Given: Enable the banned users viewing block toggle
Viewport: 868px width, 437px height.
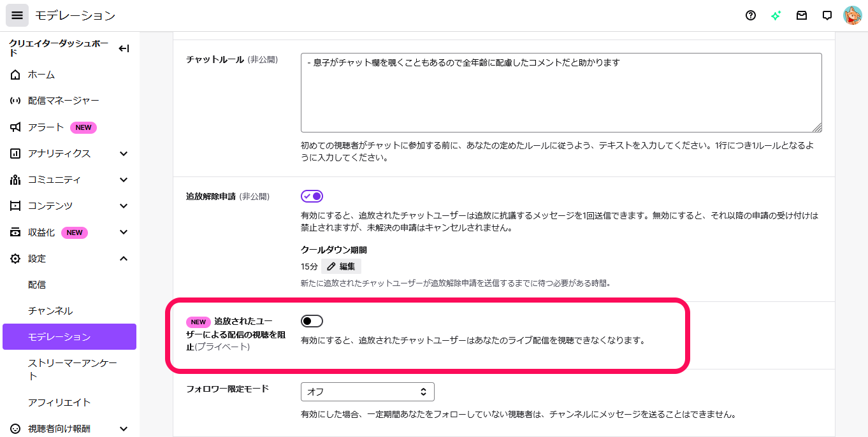Looking at the screenshot, I should [312, 321].
